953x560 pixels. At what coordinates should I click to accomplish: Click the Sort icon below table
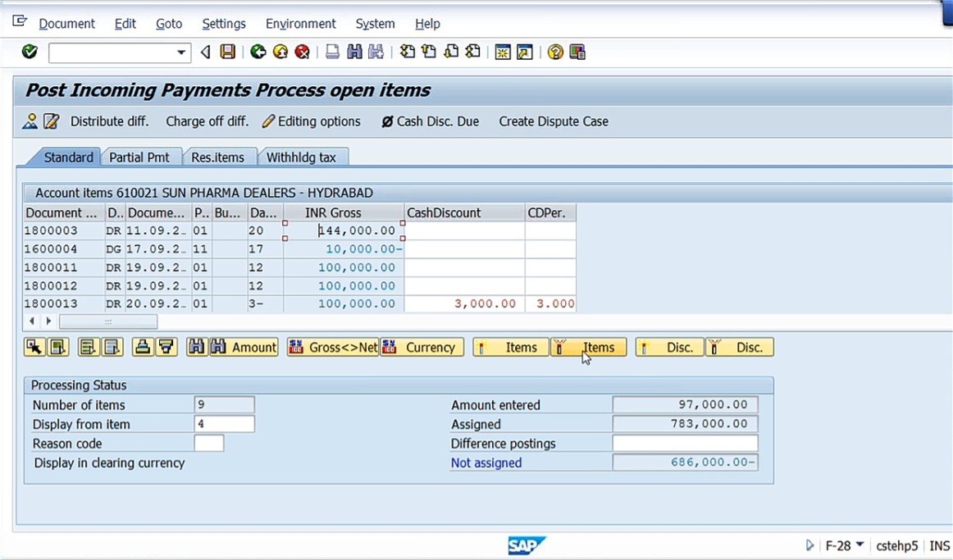click(x=142, y=348)
